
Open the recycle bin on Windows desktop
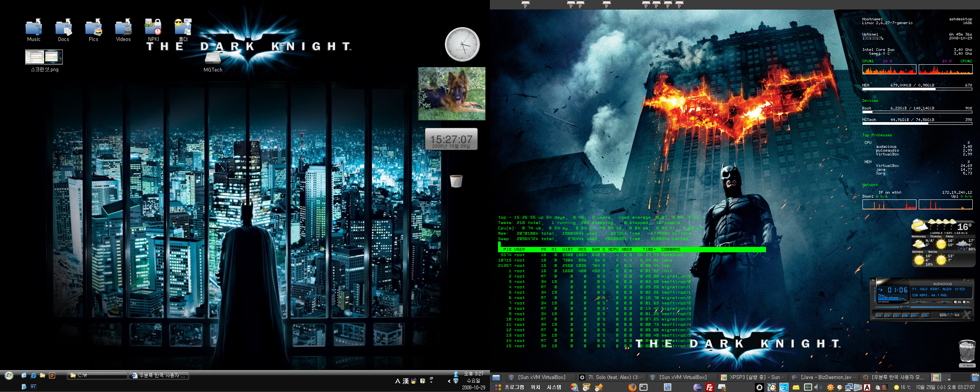point(456,180)
